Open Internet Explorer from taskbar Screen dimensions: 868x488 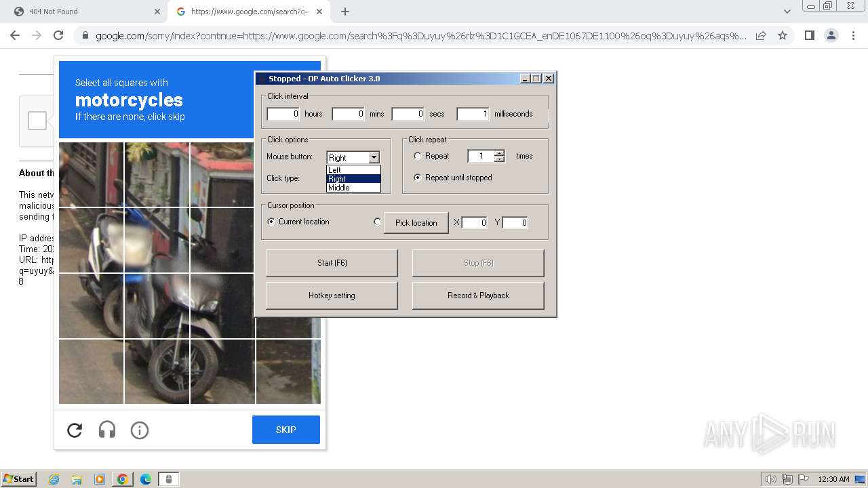point(54,479)
